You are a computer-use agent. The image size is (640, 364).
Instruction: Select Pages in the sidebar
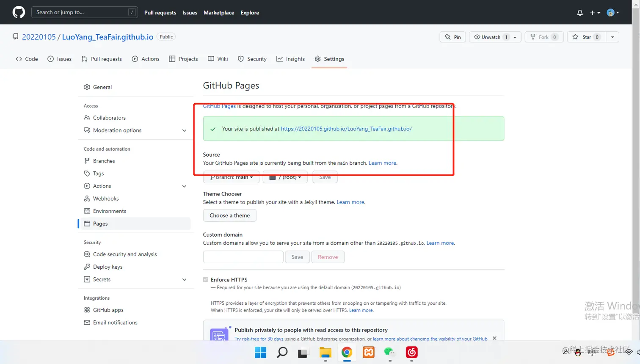tap(134, 223)
